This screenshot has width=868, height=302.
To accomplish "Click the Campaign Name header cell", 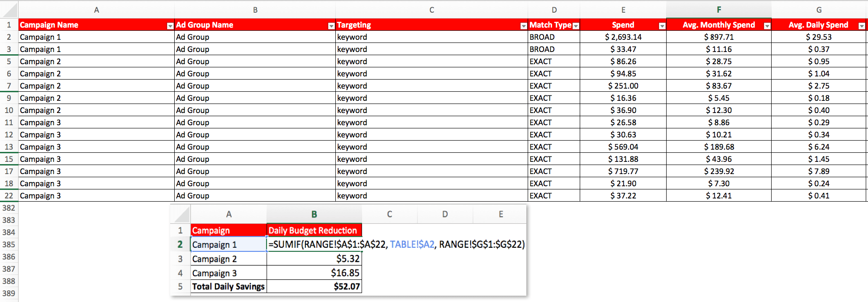I will [96, 25].
